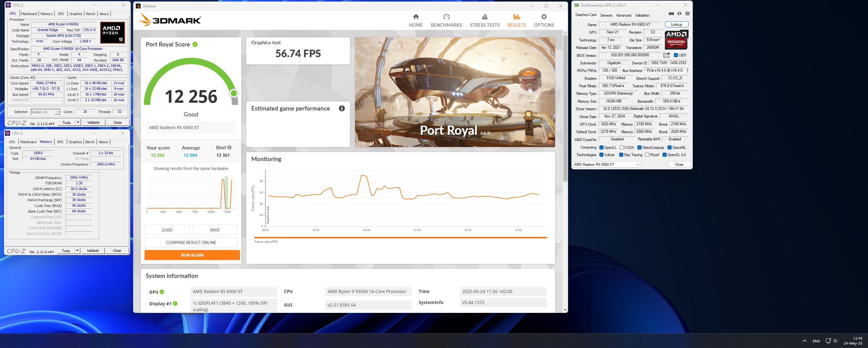Click average score value 12 084
Viewport: 868px width, 348px height.
click(190, 155)
